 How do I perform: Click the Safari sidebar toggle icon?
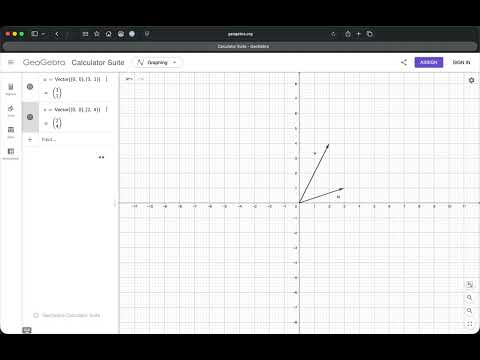[x=35, y=34]
